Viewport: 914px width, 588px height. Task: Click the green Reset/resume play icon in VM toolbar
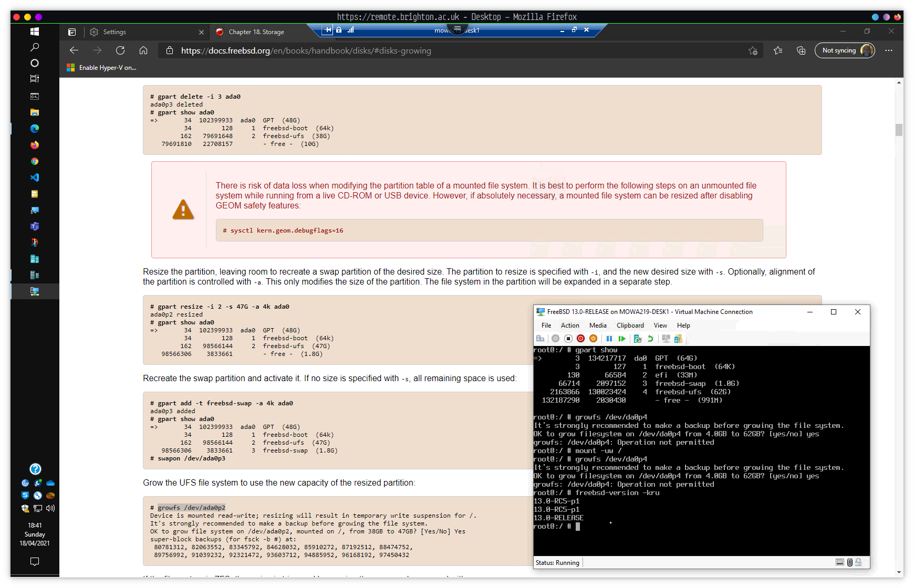[622, 339]
